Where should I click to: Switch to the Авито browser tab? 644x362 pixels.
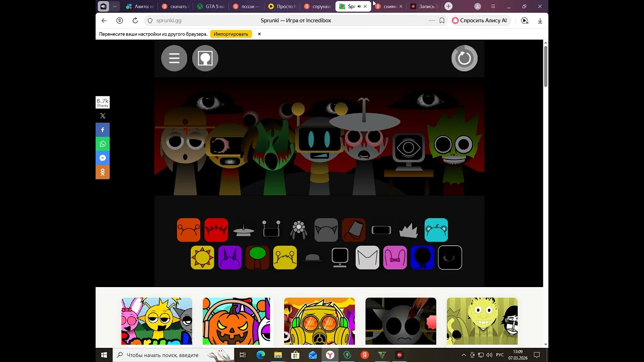(x=140, y=7)
